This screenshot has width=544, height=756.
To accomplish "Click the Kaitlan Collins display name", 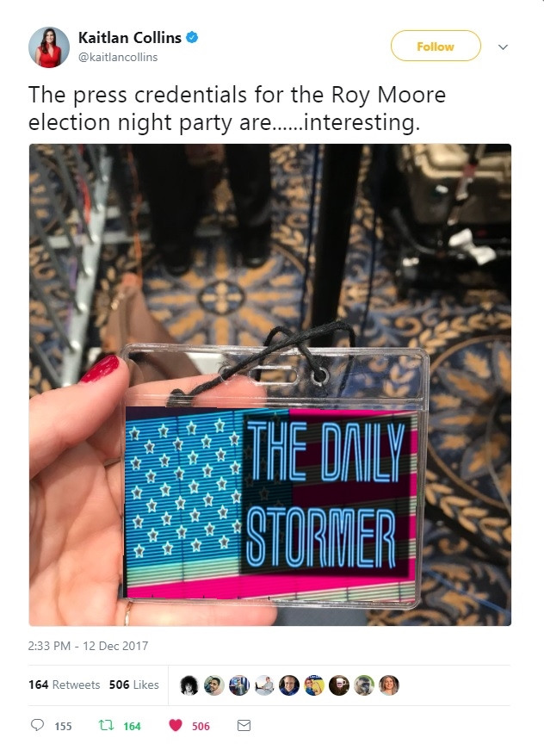I will [130, 37].
